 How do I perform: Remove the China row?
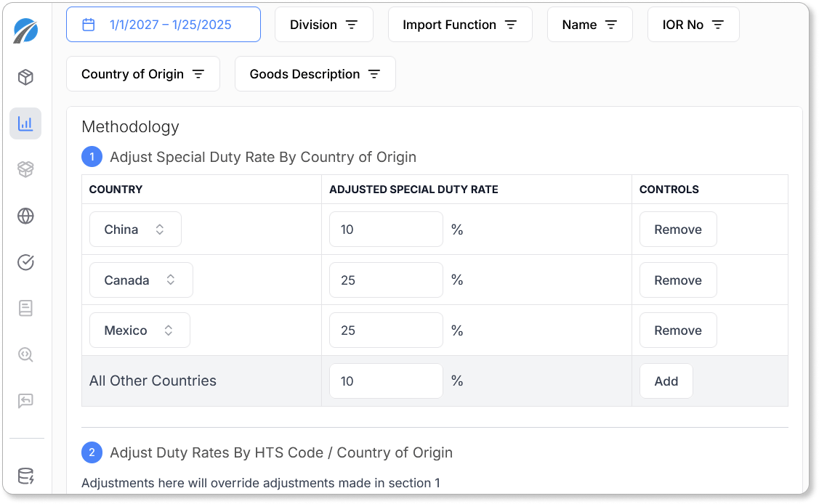[x=678, y=229]
